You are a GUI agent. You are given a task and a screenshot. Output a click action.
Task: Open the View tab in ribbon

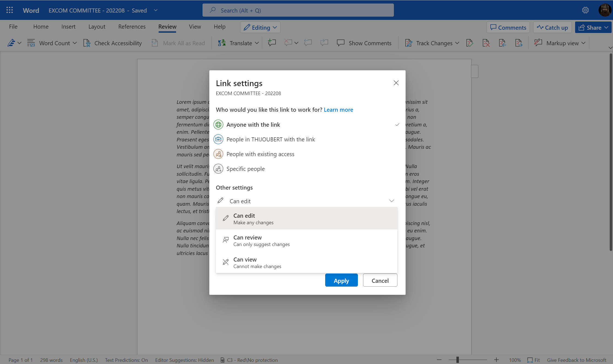[195, 27]
